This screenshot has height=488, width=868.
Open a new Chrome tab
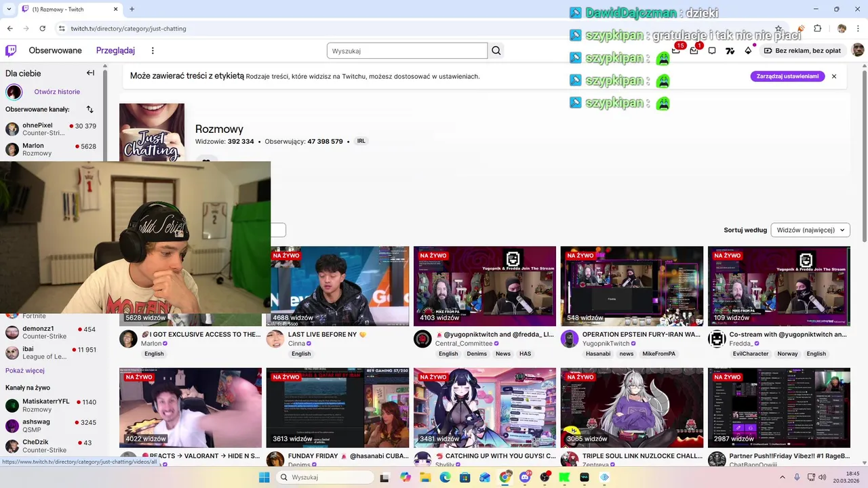coord(132,9)
